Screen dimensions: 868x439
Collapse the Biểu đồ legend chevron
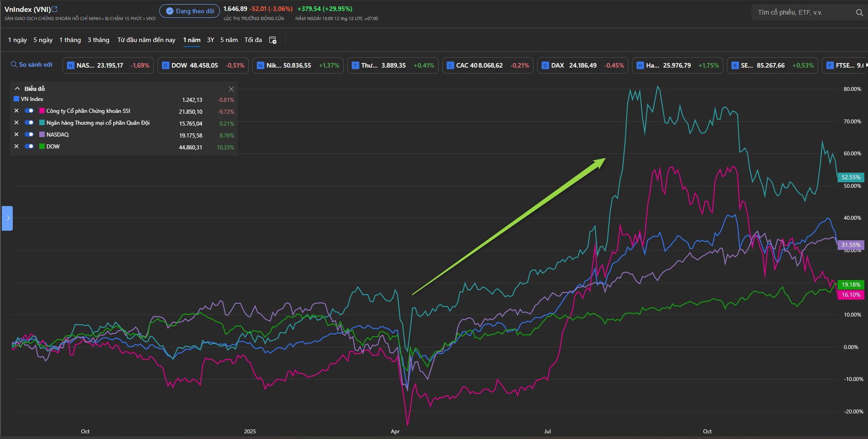(x=17, y=89)
